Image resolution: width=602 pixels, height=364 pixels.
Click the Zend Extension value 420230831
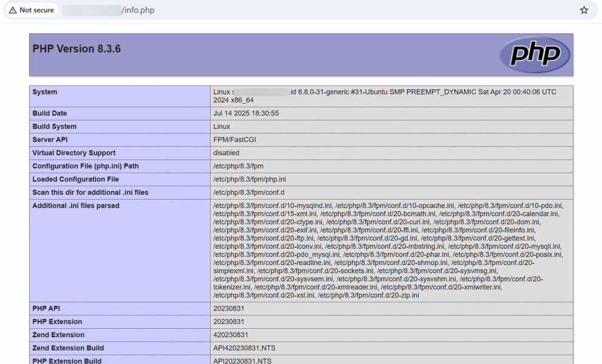coord(230,335)
